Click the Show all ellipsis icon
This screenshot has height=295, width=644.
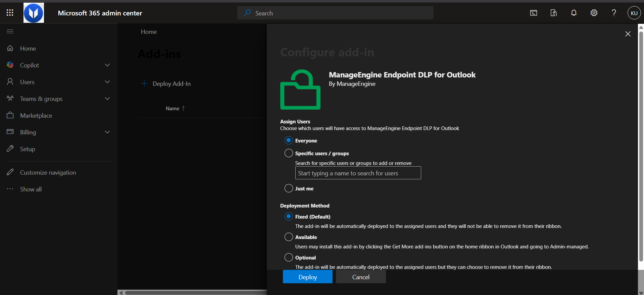(x=10, y=189)
